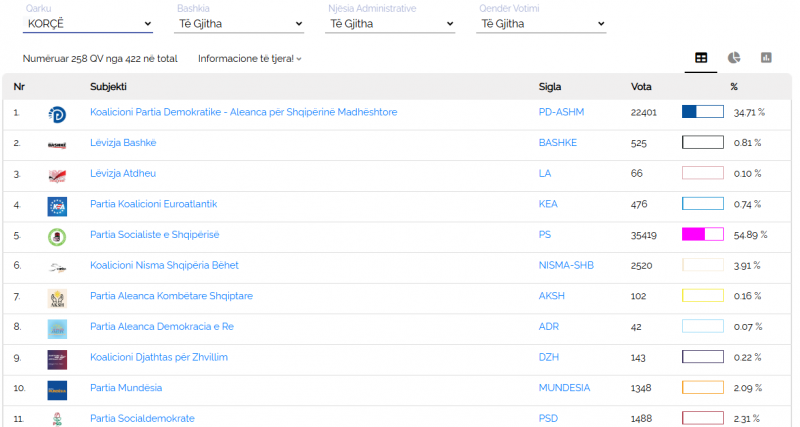The width and height of the screenshot is (800, 427).
Task: Click the Partia Socialiste logo
Action: tap(57, 237)
